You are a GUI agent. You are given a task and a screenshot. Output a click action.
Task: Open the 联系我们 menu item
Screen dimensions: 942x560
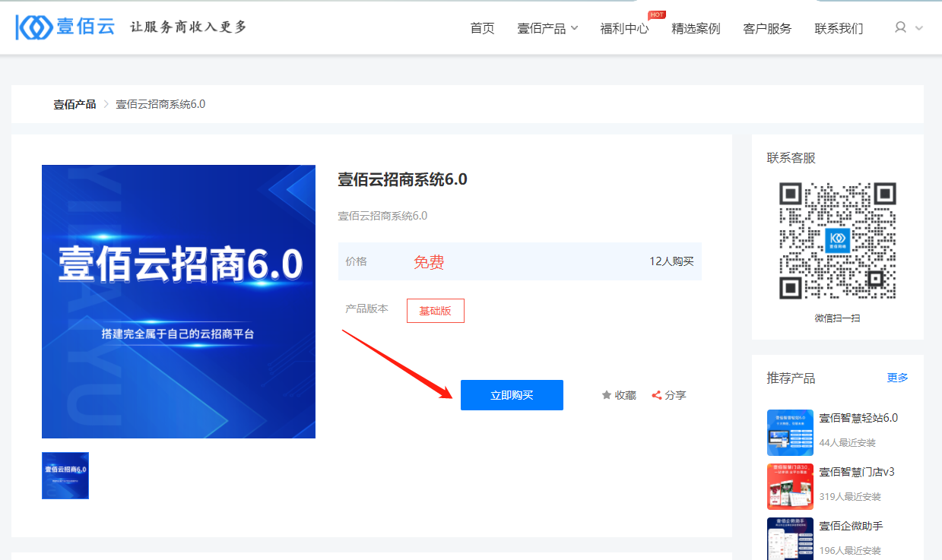click(x=839, y=28)
